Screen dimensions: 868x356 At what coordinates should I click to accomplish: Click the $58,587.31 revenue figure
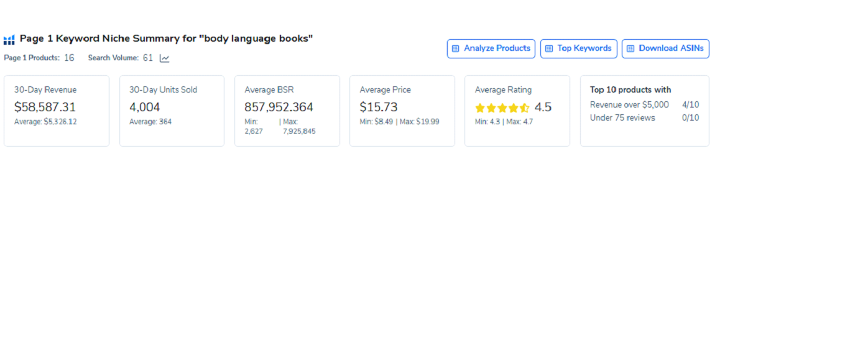pos(45,107)
